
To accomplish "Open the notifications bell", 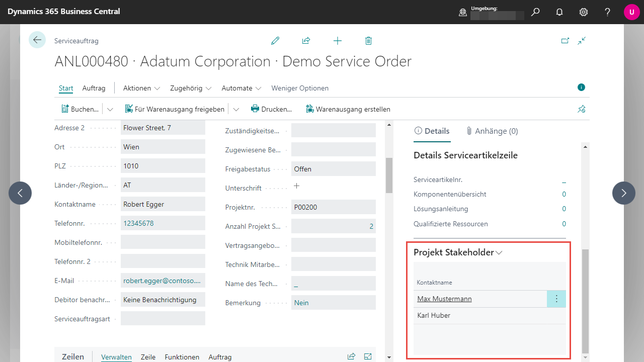I will coord(559,12).
